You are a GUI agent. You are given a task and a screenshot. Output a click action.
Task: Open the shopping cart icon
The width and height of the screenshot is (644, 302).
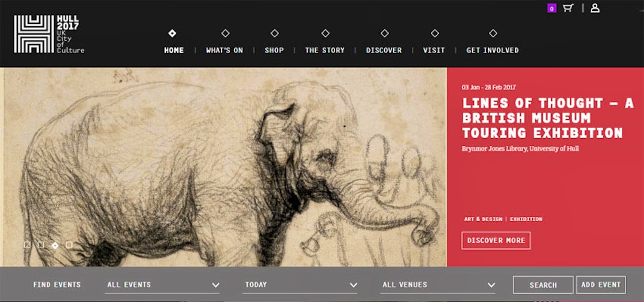(568, 8)
